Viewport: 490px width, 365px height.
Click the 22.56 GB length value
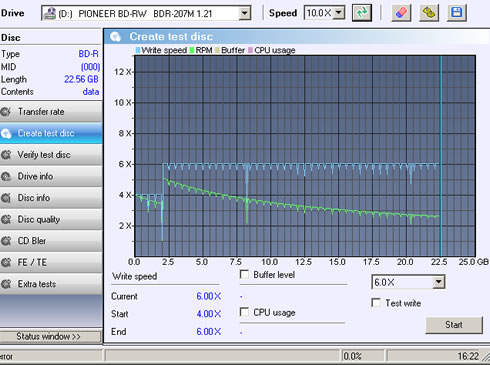coord(81,79)
